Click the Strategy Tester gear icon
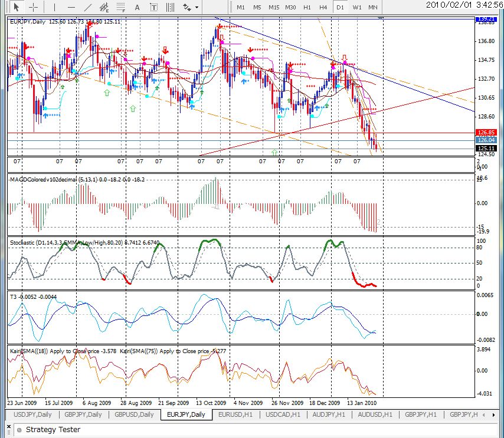 click(x=19, y=430)
